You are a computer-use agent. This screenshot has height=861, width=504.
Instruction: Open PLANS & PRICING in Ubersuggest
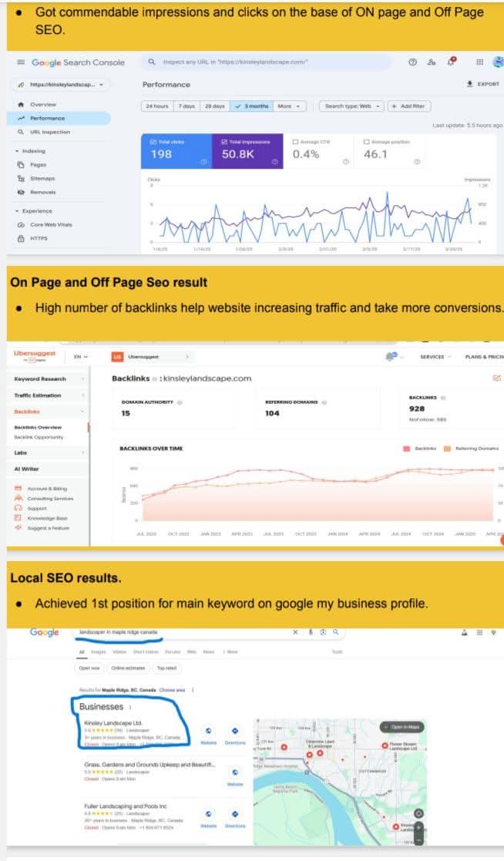[484, 357]
